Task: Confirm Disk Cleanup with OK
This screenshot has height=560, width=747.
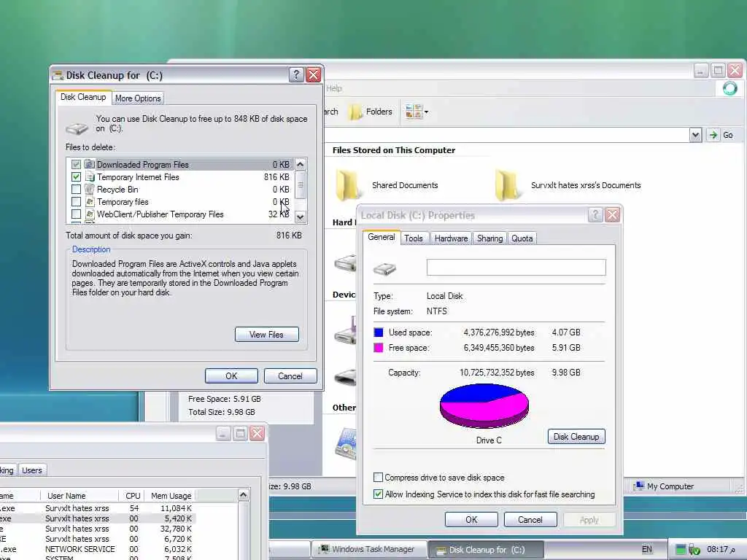Action: [x=231, y=376]
